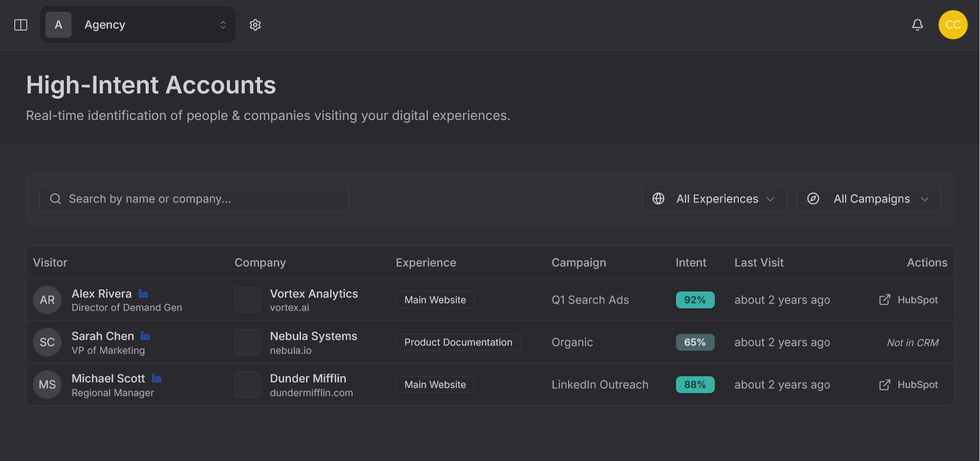Open the All Campaigns dropdown
This screenshot has height=461, width=980.
(x=869, y=199)
